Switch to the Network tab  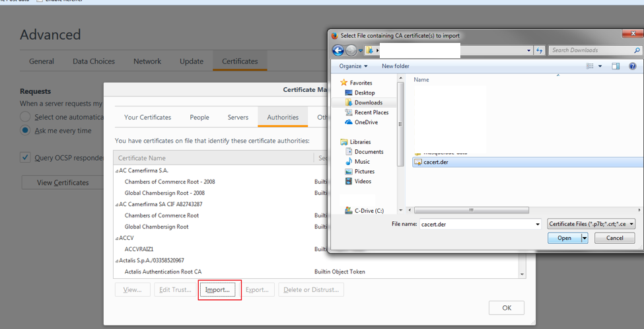(x=147, y=61)
